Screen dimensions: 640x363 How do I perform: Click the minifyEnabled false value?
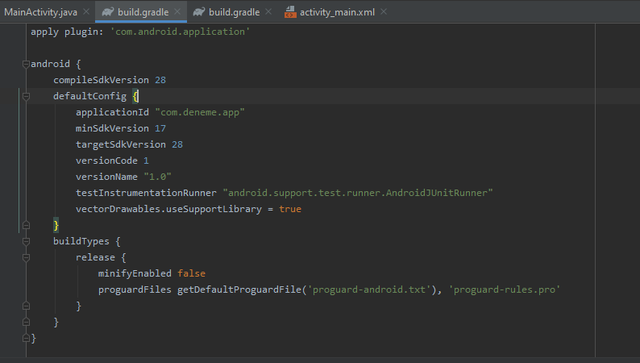[x=191, y=274]
